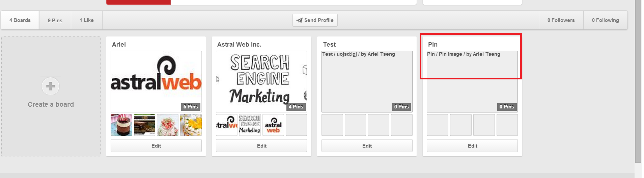Open the strawberry cake thumbnail in Ariel board
Viewport: 644px width, 178px height.
(168, 125)
